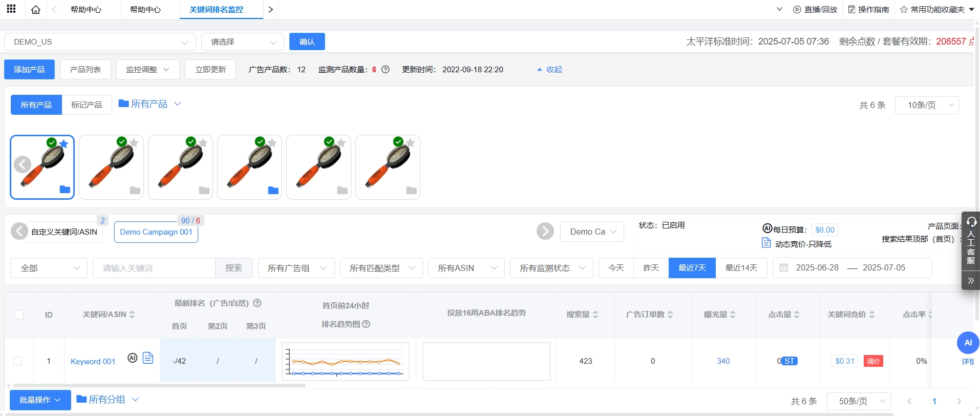Click the help icon beside monitored product count

click(386, 70)
